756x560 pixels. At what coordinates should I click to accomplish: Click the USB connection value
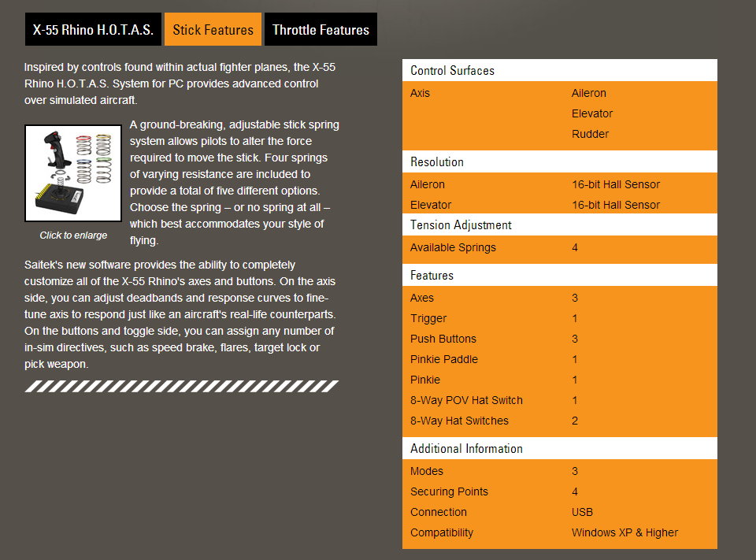583,512
